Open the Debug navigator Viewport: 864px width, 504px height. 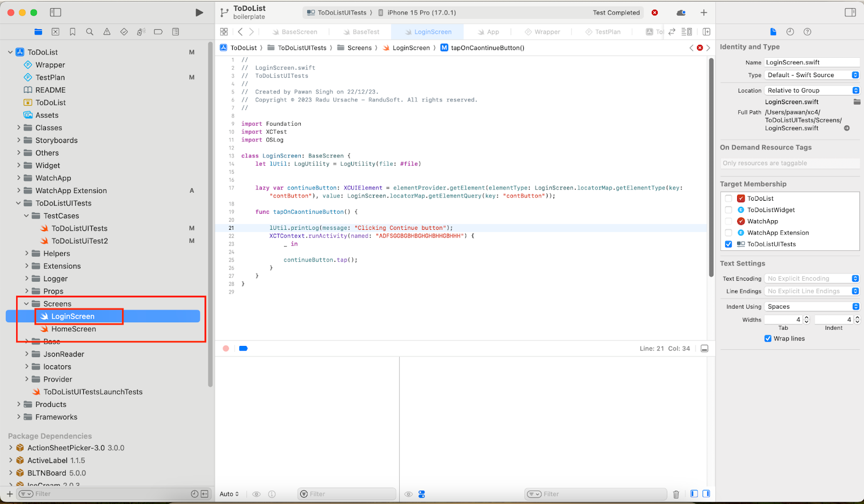141,32
